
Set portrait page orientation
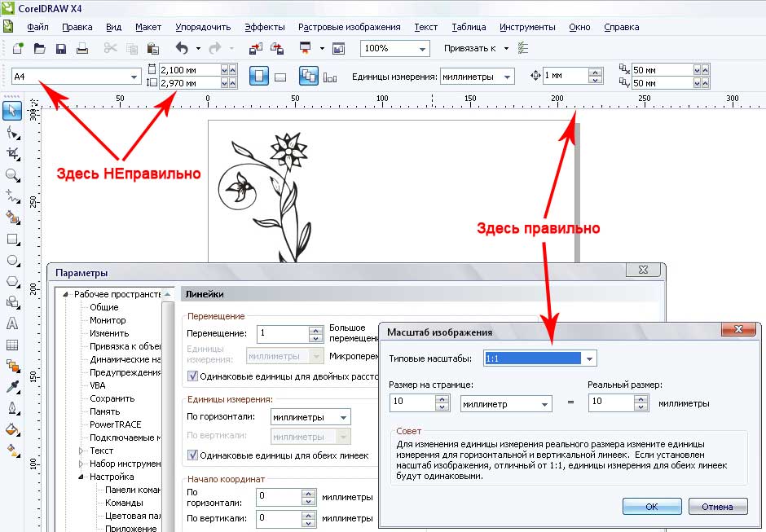pos(259,77)
